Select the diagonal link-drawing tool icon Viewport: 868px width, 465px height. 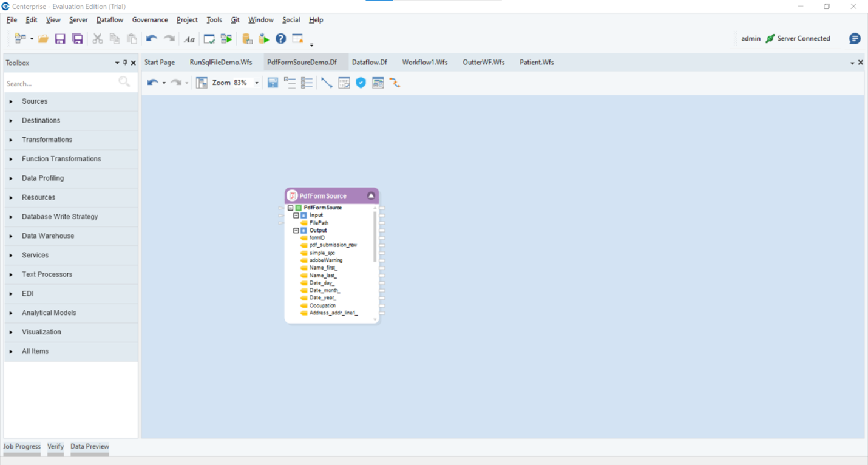coord(327,83)
